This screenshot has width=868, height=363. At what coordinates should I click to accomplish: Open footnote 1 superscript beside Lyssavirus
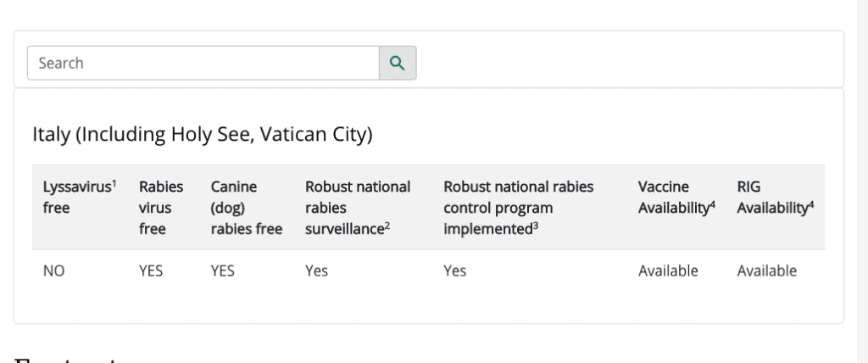click(x=114, y=183)
